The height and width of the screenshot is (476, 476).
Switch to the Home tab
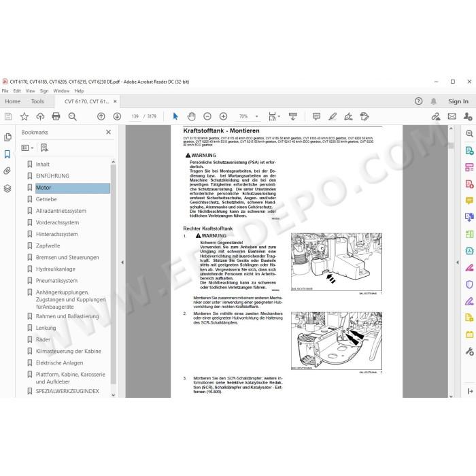(13, 101)
